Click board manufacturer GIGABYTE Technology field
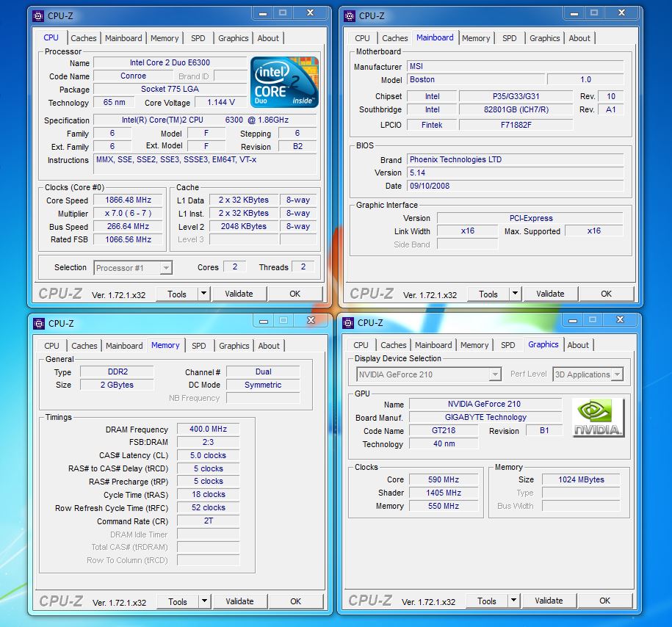Screen dimensions: 672x627 pos(485,418)
